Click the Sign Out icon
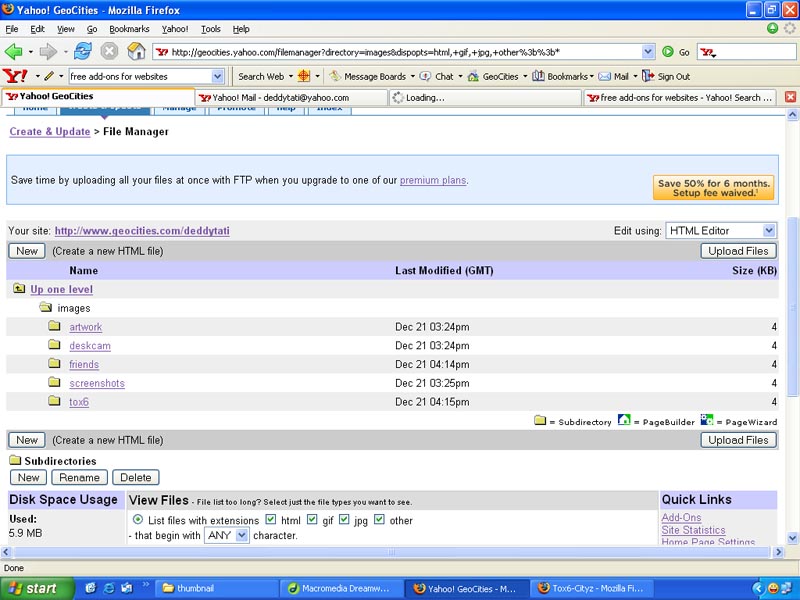Image resolution: width=800 pixels, height=600 pixels. [x=648, y=76]
